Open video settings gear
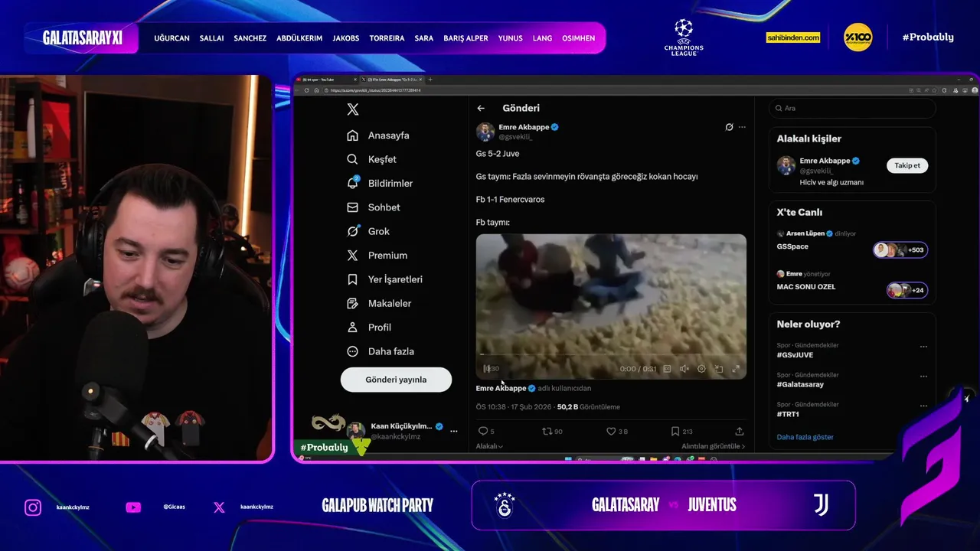 [x=701, y=369]
